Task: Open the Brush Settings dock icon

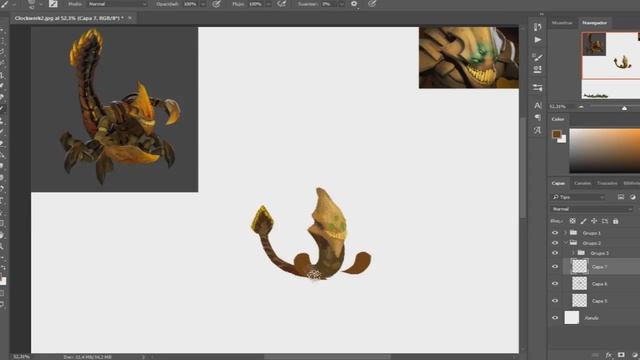Action: tap(538, 57)
